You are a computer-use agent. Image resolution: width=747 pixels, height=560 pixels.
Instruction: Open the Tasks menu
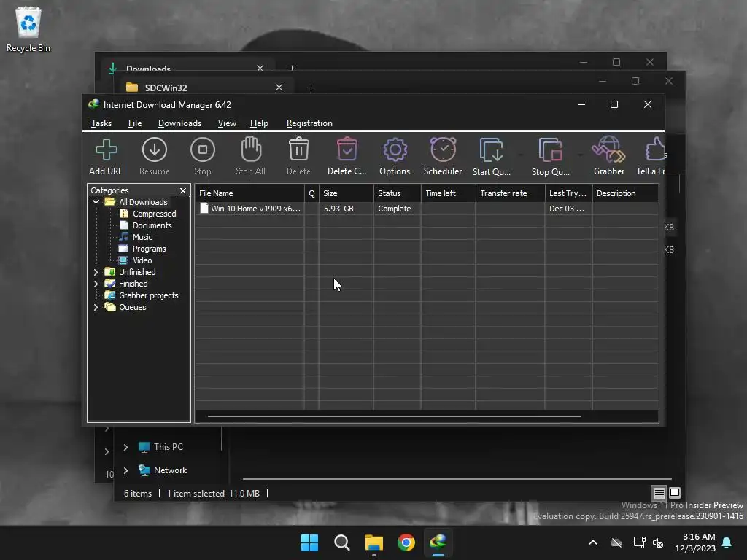coord(101,122)
